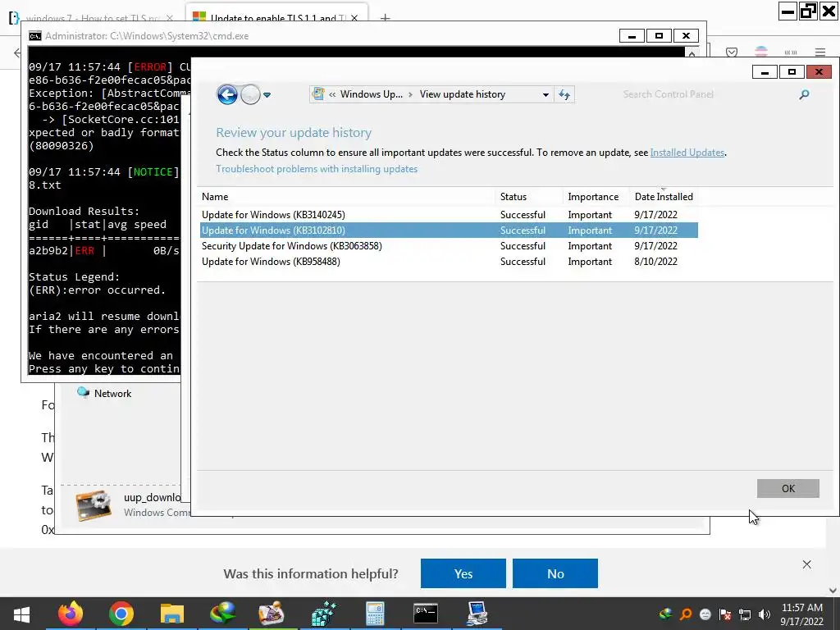Click 'Successful' status of KB3063858 row
The width and height of the screenshot is (840, 630).
click(x=523, y=246)
